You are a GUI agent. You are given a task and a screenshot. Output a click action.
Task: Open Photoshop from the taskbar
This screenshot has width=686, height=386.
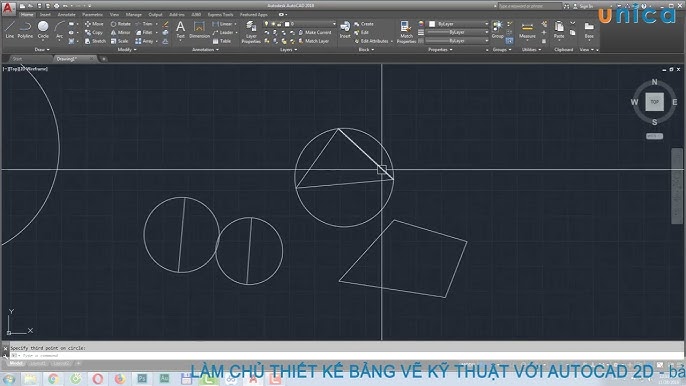tap(142, 379)
